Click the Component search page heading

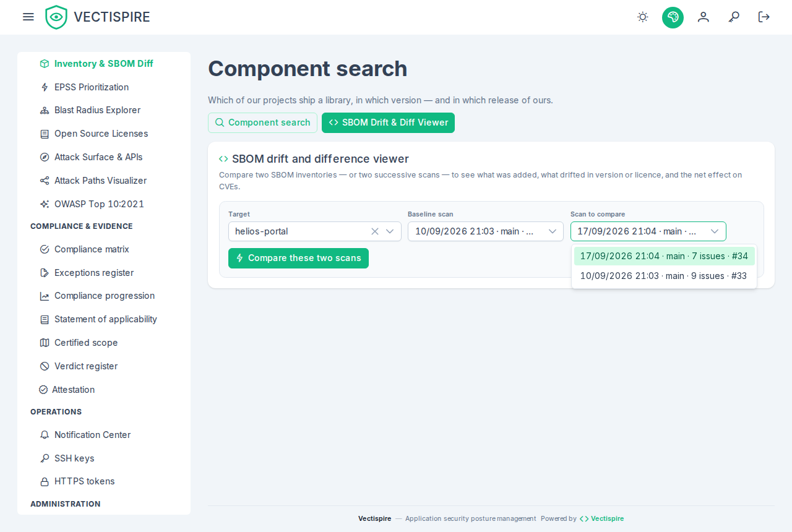tap(308, 69)
